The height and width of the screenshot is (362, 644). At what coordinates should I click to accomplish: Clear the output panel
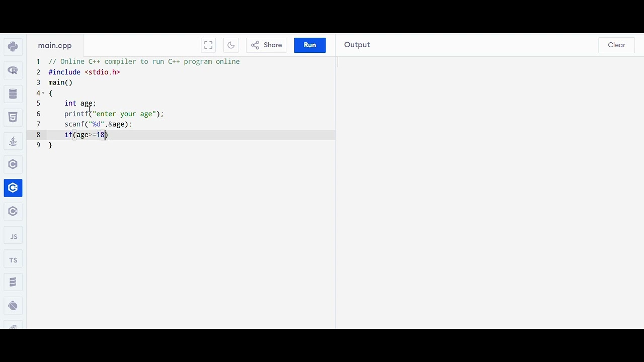(616, 45)
